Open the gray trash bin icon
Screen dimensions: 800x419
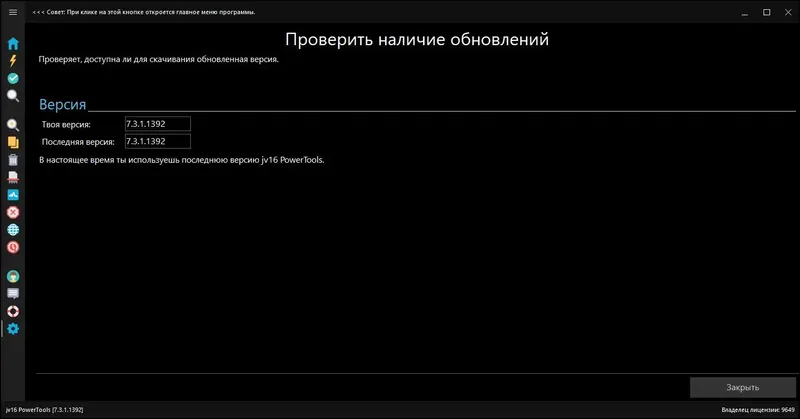tap(13, 160)
